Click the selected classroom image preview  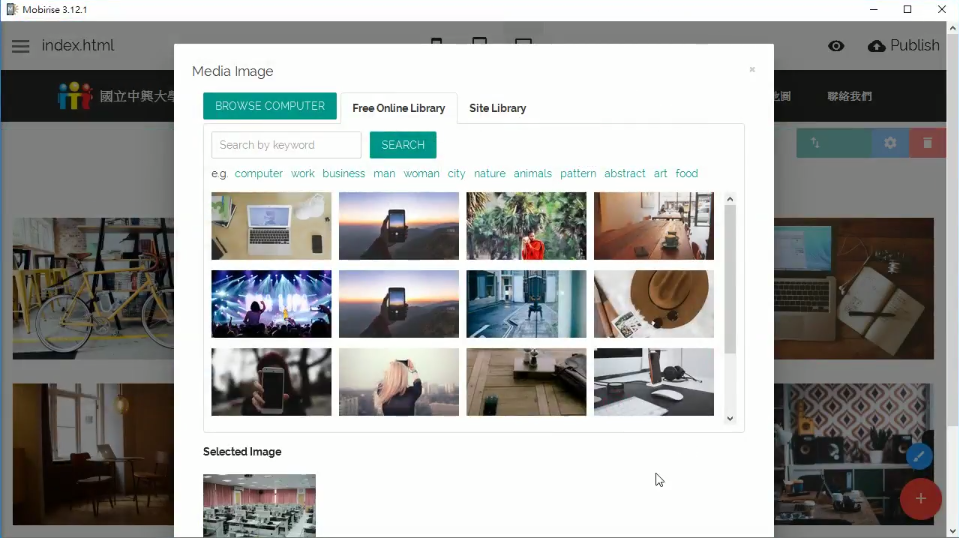[259, 505]
